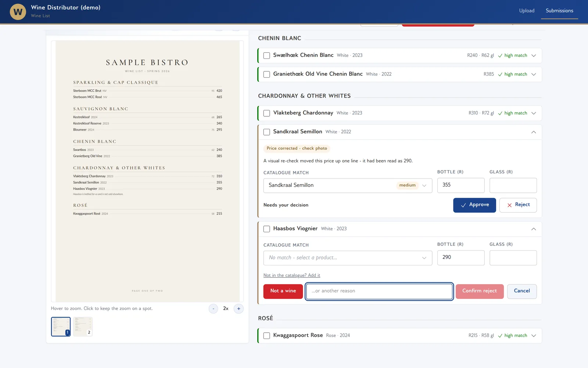Select page 2 thumbnail of wine list

pos(83,326)
